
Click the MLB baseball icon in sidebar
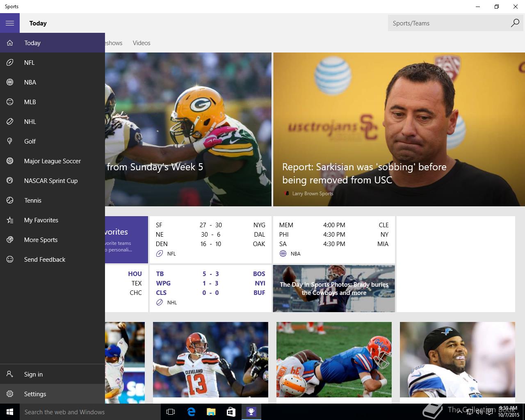pos(10,102)
